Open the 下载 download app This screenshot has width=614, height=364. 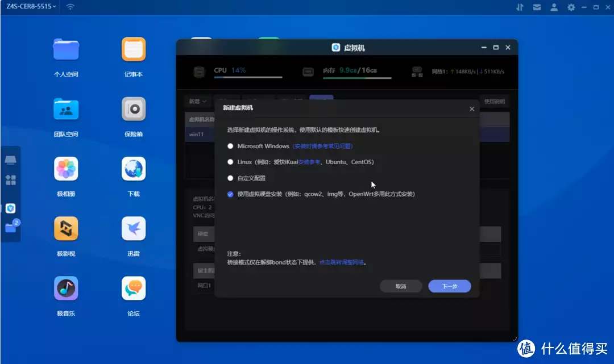[134, 169]
